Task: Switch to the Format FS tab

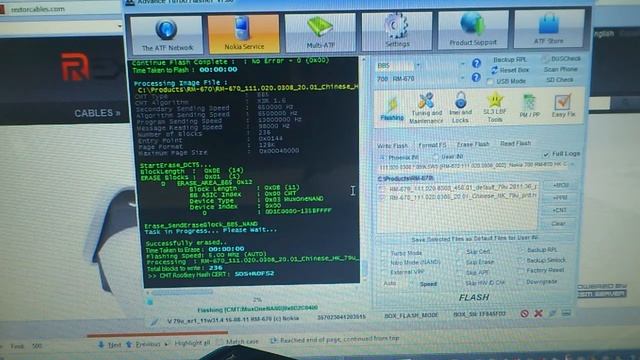Action: click(432, 145)
